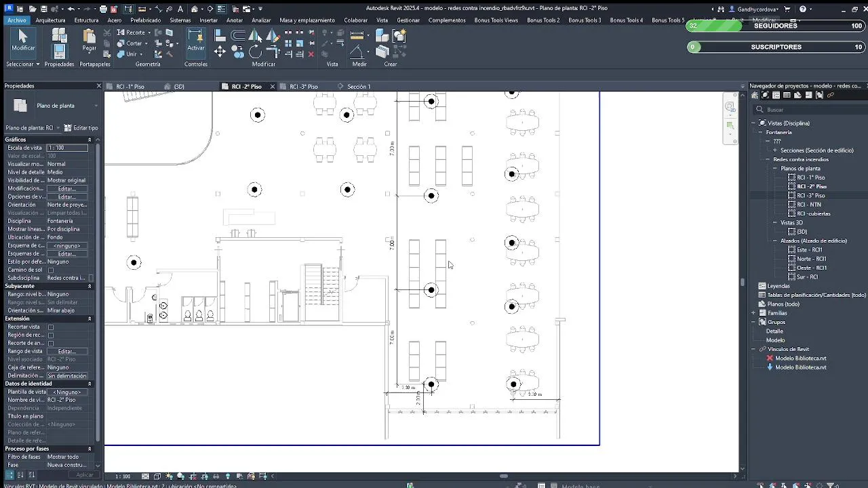Click Editar button for Modificaciones de visibilidad
Image resolution: width=868 pixels, height=488 pixels.
66,188
